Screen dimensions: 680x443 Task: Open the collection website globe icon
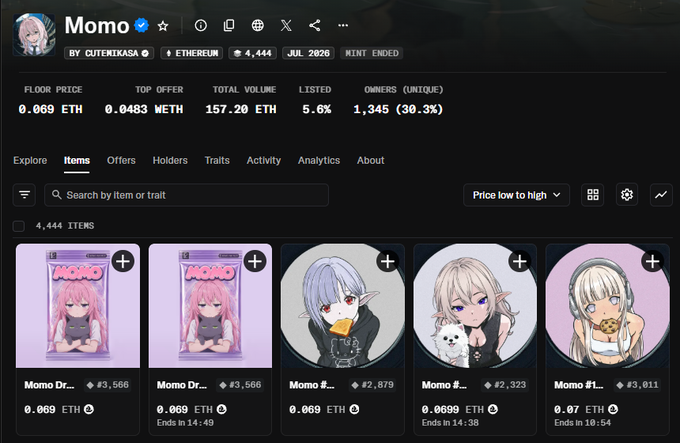coord(258,26)
